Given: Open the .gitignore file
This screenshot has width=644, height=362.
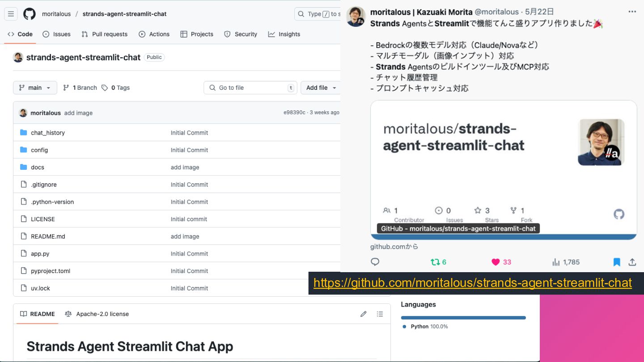Looking at the screenshot, I should (x=44, y=185).
